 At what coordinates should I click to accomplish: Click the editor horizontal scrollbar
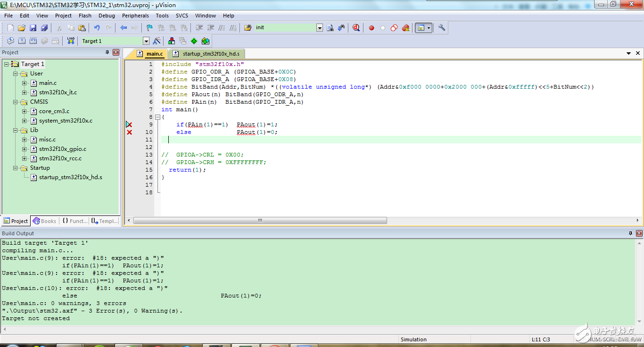click(260, 221)
